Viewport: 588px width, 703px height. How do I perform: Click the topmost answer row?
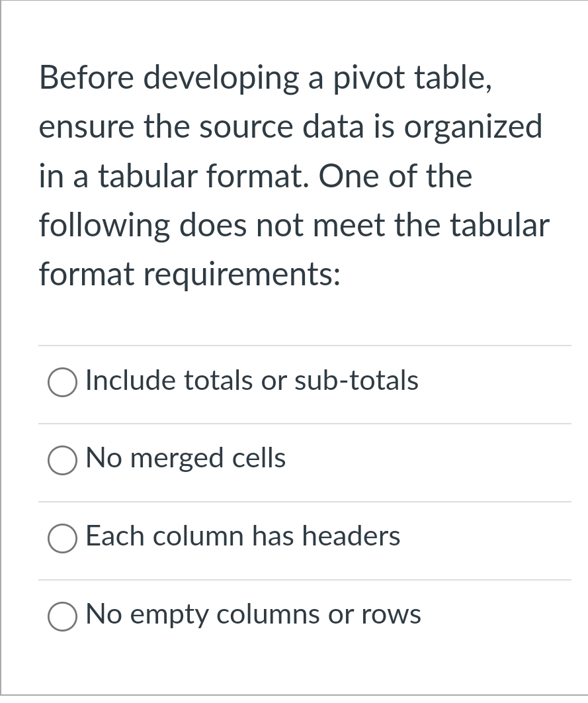tap(291, 381)
